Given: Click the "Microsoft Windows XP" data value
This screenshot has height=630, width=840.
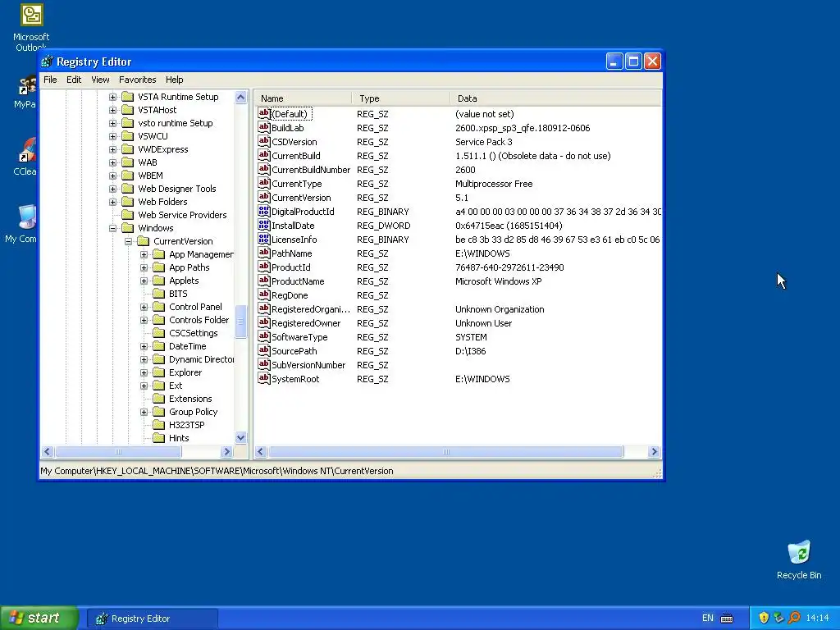Looking at the screenshot, I should tap(498, 281).
